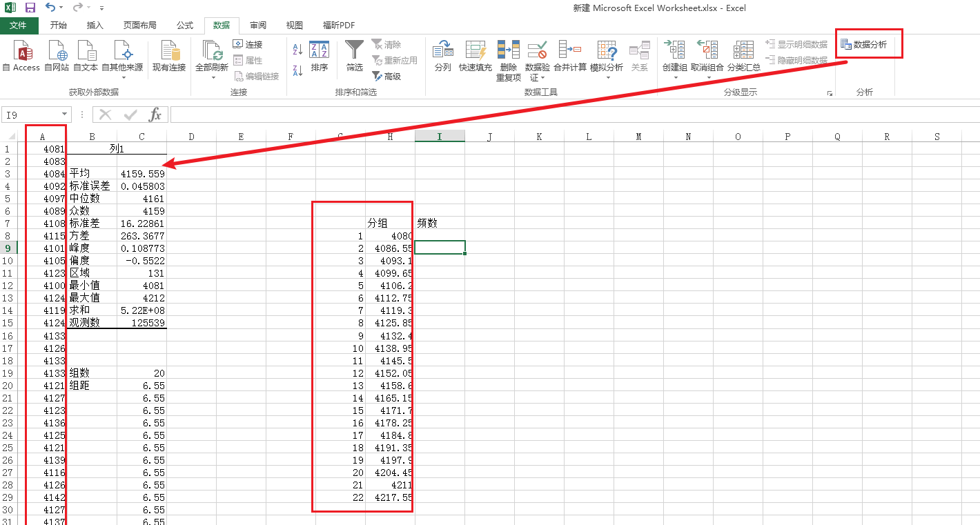Open the Name Box dropdown arrow
This screenshot has height=525, width=980.
pyautogui.click(x=65, y=115)
